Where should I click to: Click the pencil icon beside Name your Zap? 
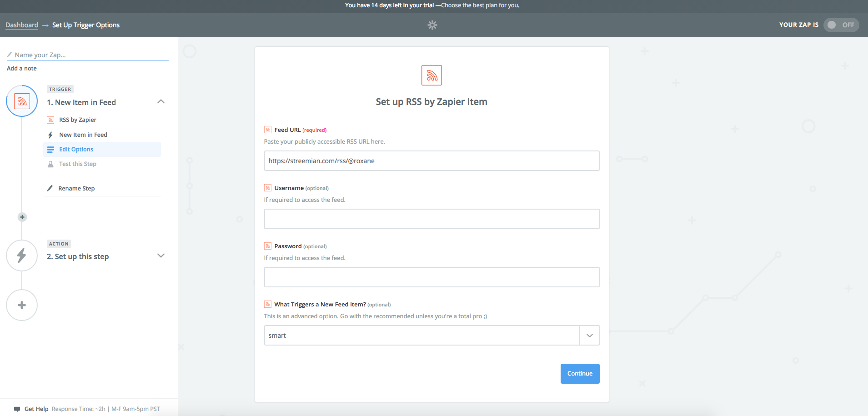pos(10,55)
